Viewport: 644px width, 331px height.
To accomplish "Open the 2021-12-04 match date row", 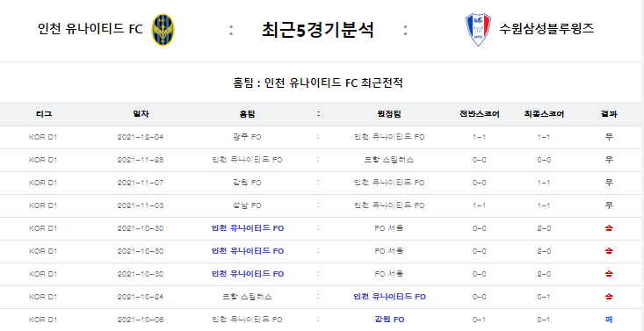I will 321,137.
